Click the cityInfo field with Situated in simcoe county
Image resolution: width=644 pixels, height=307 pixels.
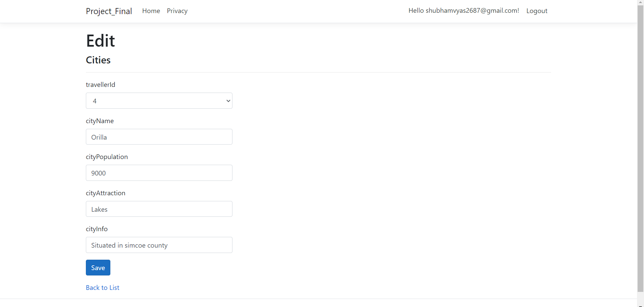[x=159, y=245]
